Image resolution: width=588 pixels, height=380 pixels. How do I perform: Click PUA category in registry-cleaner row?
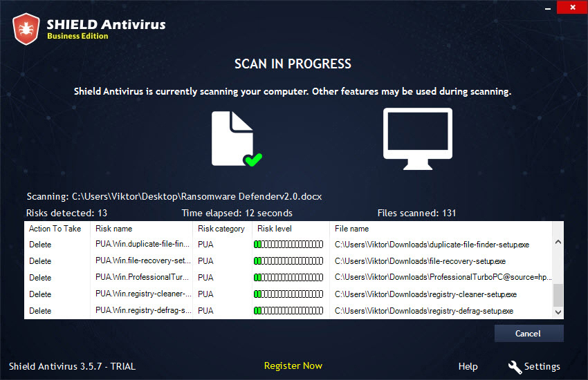(x=205, y=294)
